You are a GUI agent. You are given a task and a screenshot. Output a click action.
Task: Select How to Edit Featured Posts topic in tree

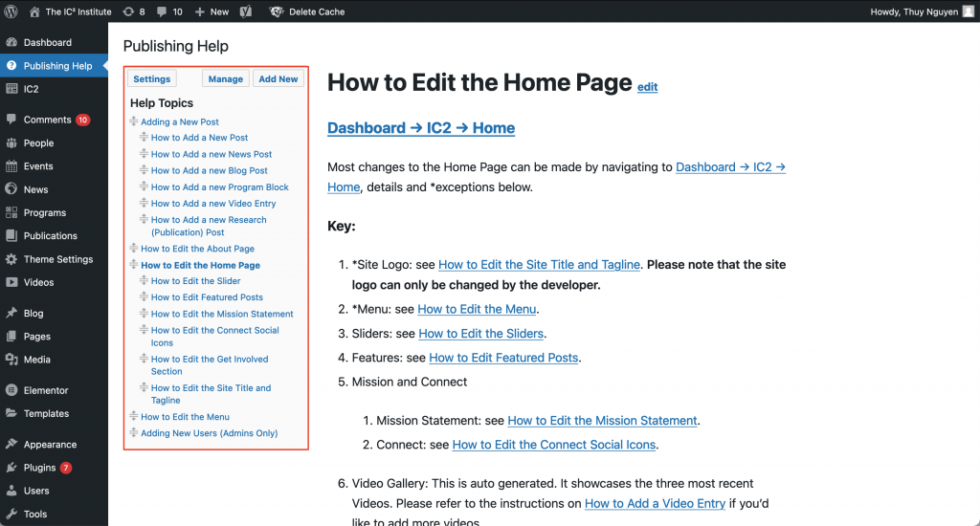pos(207,296)
